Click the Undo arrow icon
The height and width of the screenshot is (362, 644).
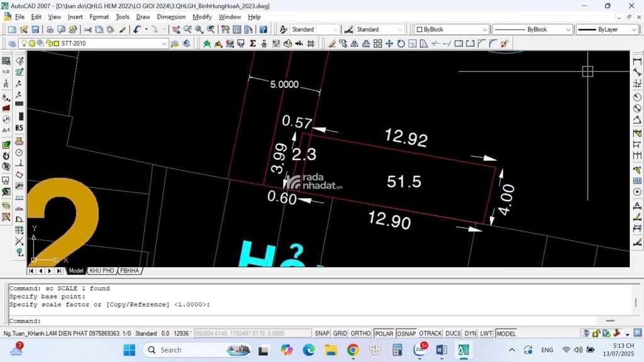[136, 30]
